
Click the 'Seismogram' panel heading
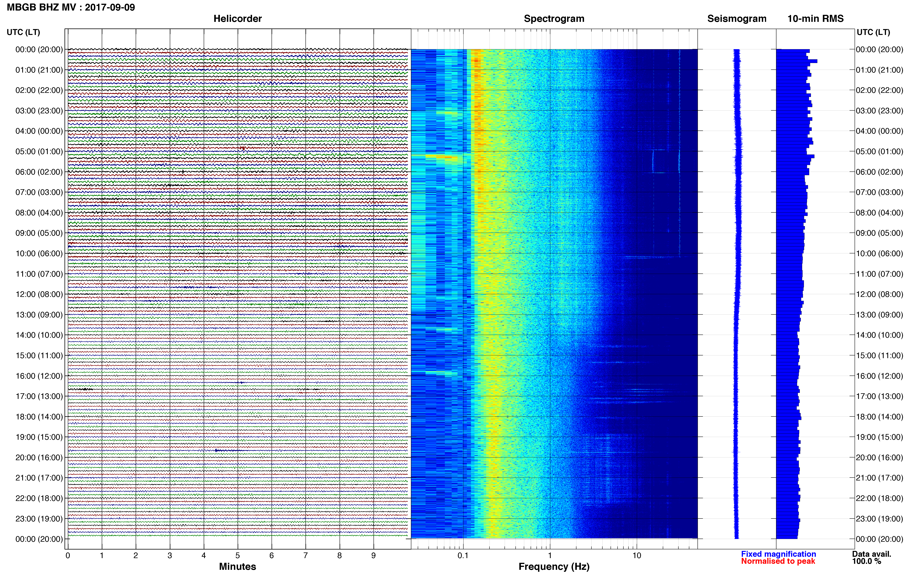pos(737,19)
